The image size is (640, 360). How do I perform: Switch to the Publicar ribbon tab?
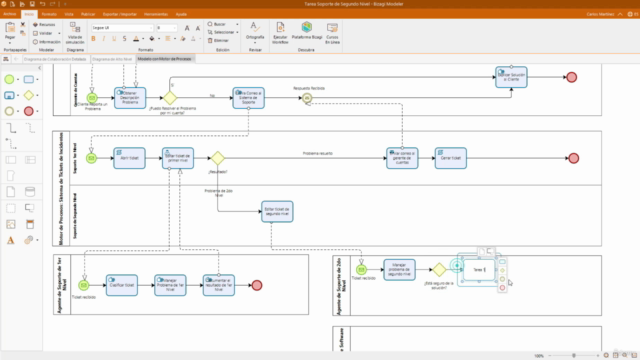pyautogui.click(x=88, y=14)
